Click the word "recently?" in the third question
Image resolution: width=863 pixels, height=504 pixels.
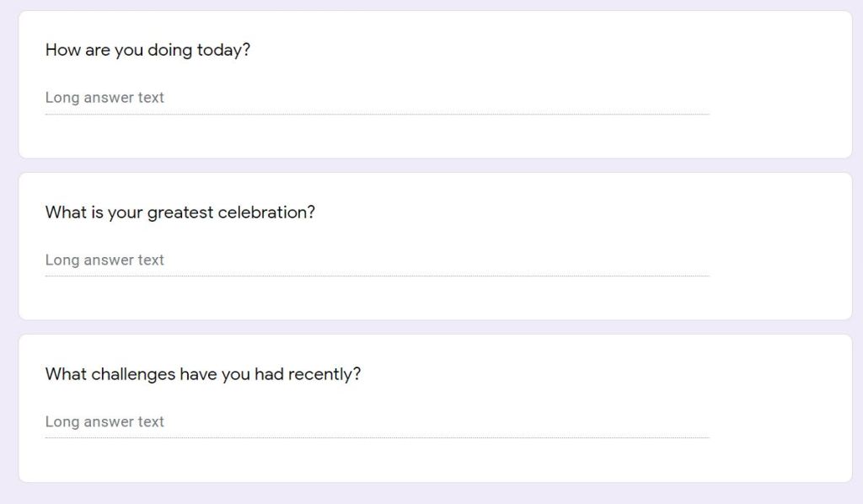(x=324, y=374)
